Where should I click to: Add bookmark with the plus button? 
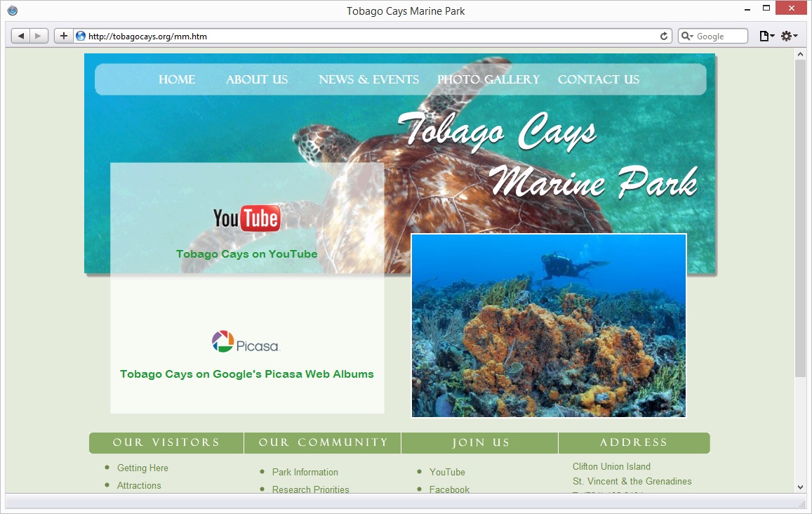click(x=63, y=36)
